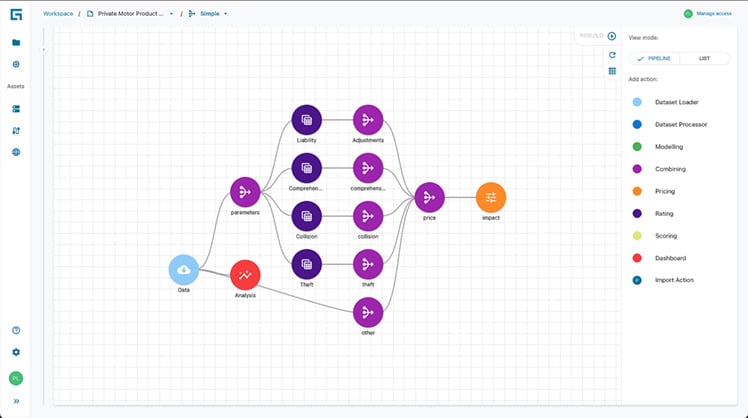Click the help question mark icon
The width and height of the screenshot is (748, 418).
click(x=16, y=330)
